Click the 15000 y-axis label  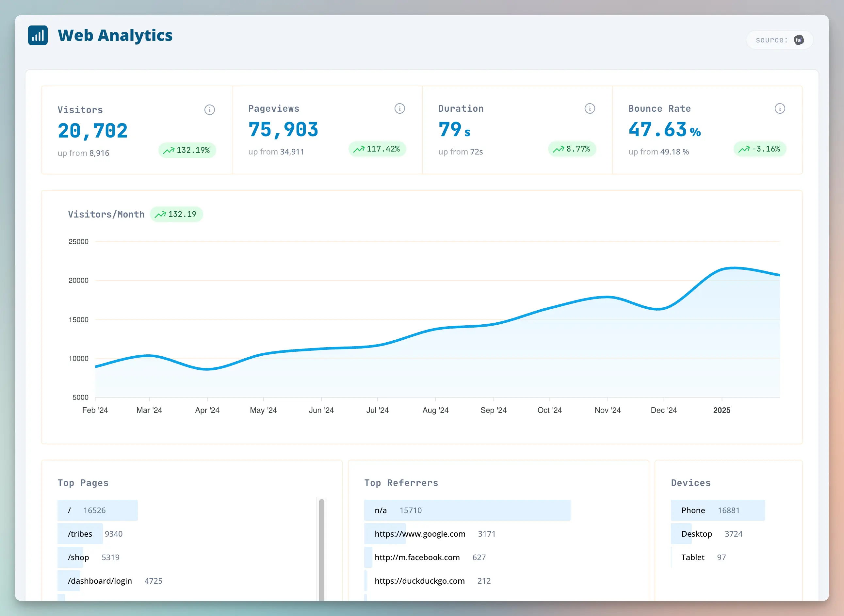(78, 319)
